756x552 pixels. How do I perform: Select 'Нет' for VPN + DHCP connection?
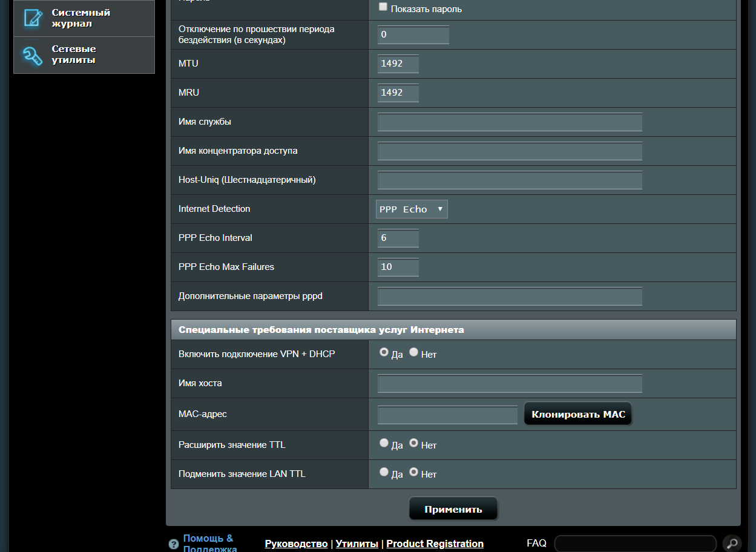point(414,352)
